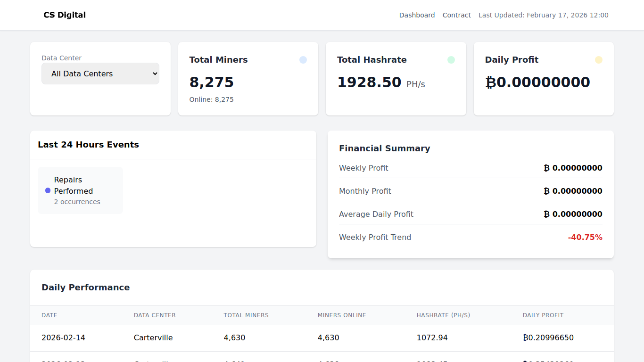Click the Last 24 Hours Events heading
This screenshot has height=362, width=644.
[x=88, y=145]
